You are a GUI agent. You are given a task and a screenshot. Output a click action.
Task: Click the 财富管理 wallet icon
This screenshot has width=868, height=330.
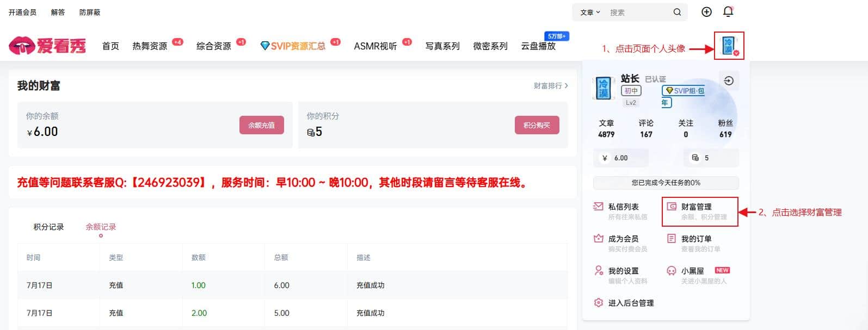coord(672,207)
